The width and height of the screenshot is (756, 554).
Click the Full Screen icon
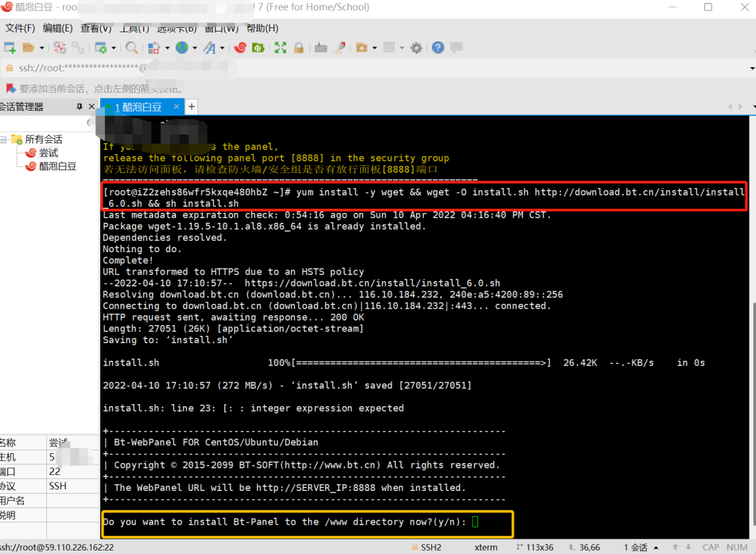point(281,48)
